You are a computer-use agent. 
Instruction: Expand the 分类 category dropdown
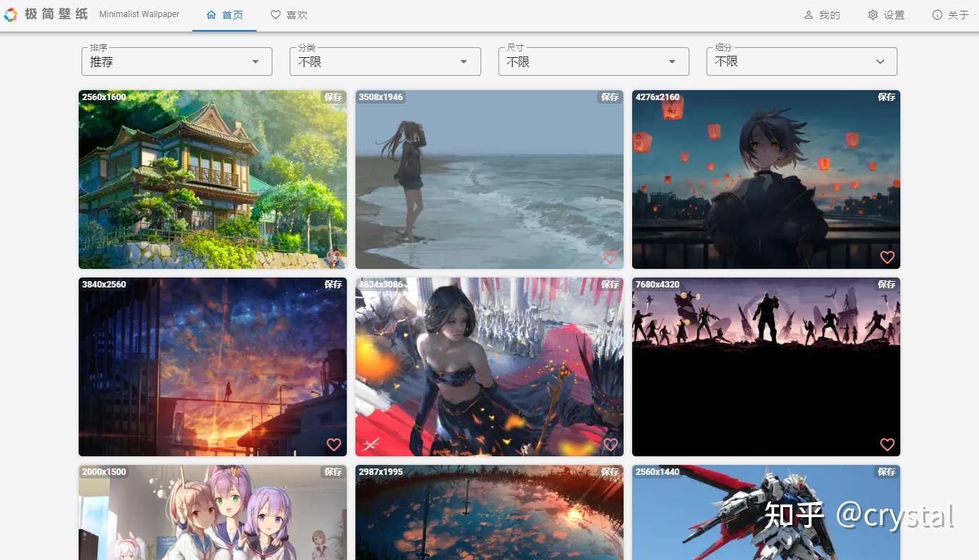385,62
